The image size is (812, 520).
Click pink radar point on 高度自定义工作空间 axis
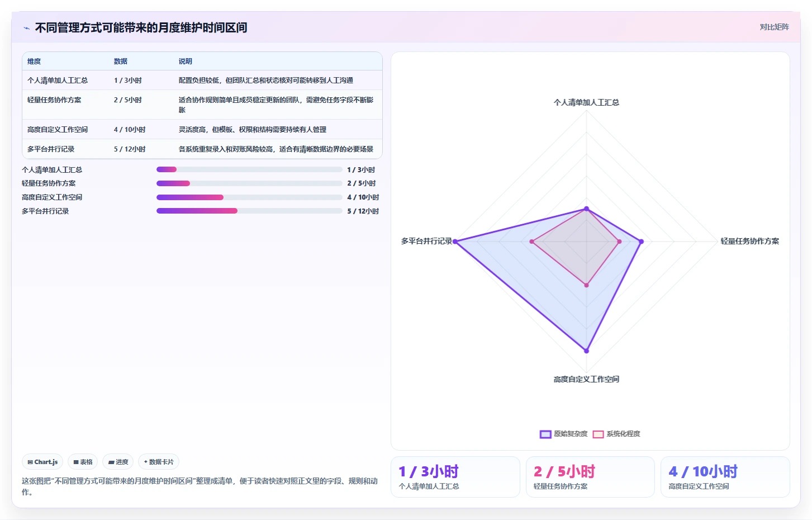coord(586,285)
